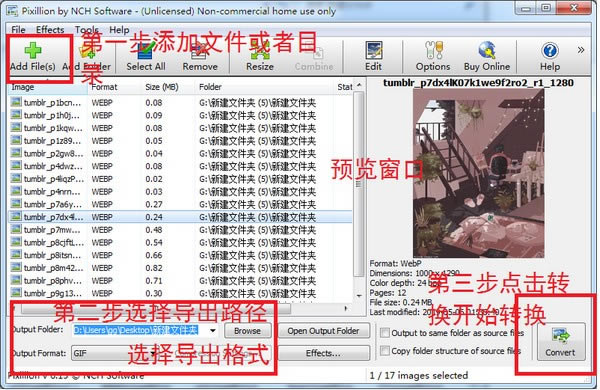This screenshot has width=600, height=390.
Task: Click the Select All toolbar icon
Action: (x=146, y=51)
